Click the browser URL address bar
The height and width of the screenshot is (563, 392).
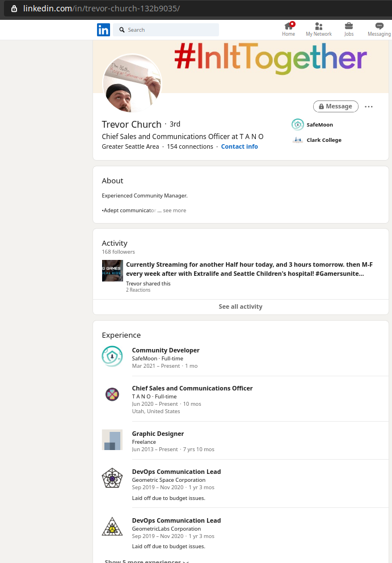point(197,9)
